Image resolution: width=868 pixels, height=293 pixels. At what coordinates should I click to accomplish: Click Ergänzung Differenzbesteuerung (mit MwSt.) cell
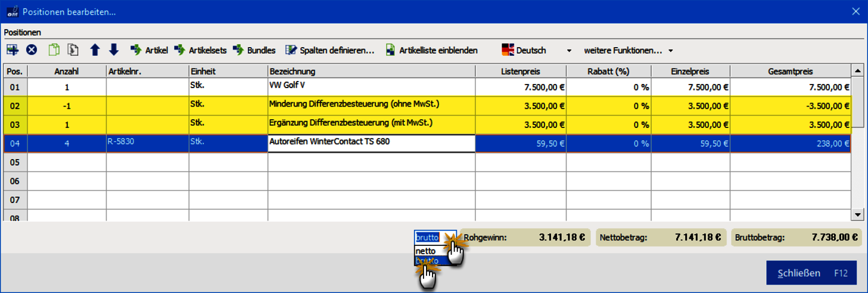coord(372,125)
